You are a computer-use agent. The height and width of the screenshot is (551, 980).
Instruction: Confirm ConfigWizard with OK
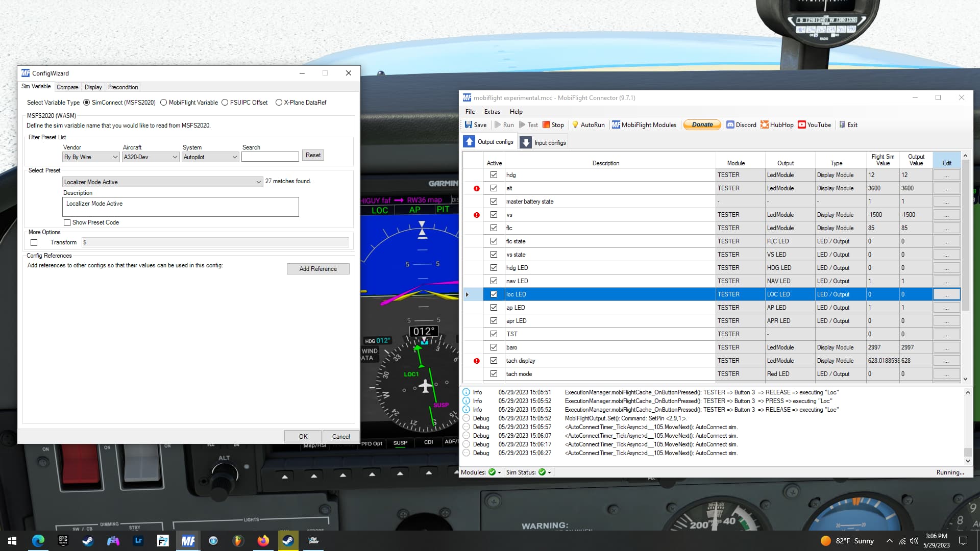point(303,437)
